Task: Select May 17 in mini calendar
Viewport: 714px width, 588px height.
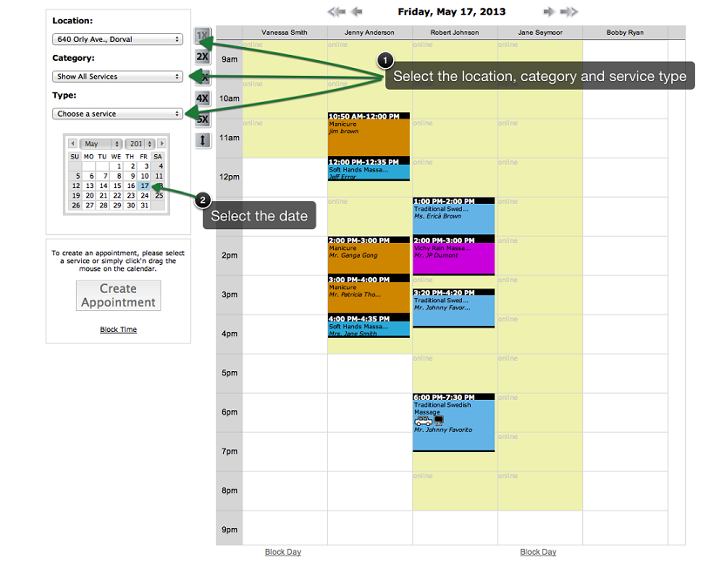Action: [145, 186]
